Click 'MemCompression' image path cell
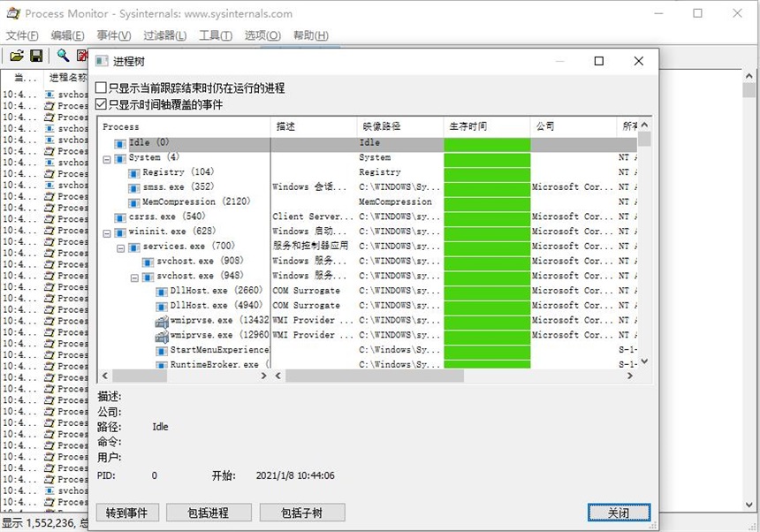 click(x=395, y=202)
